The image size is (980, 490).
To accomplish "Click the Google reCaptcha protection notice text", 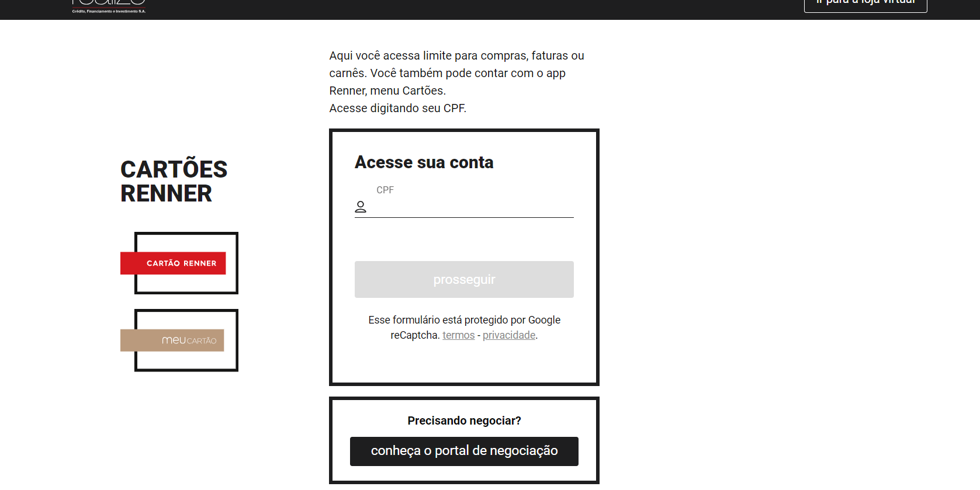I will point(464,328).
